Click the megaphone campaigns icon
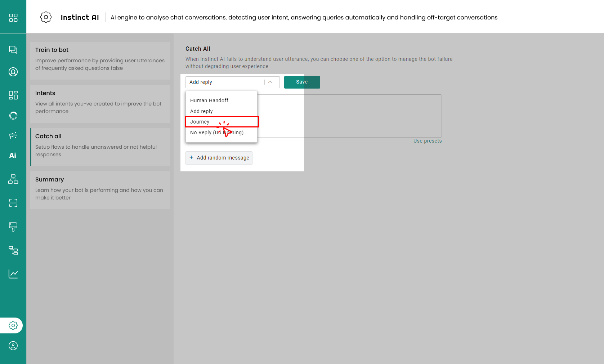Image resolution: width=604 pixels, height=364 pixels. [13, 135]
